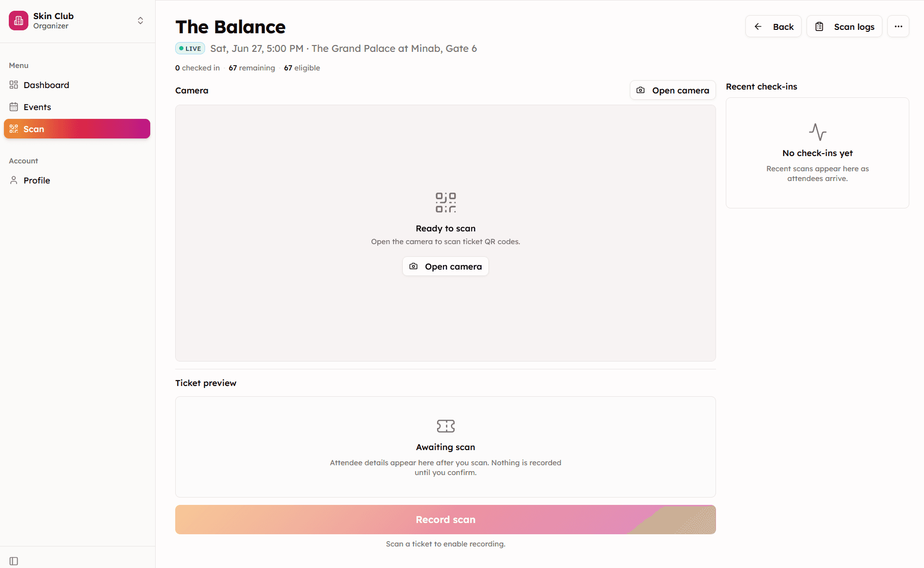The image size is (924, 568).
Task: Click the LIVE status badge
Action: [x=190, y=48]
